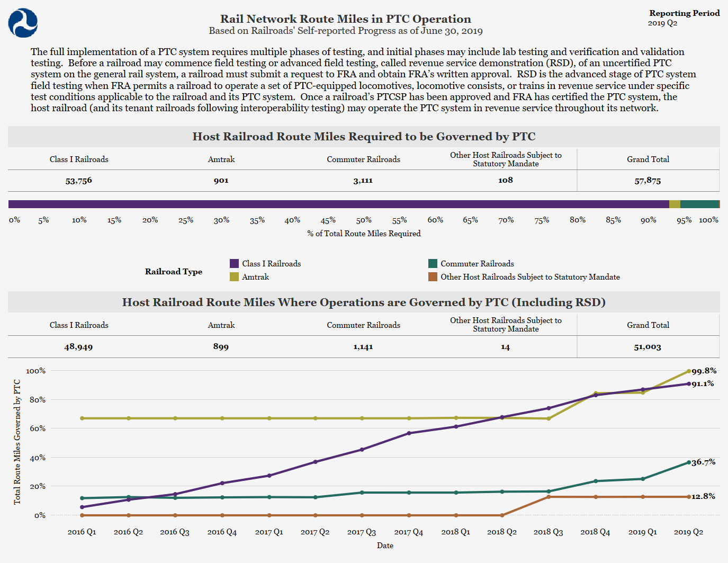Image resolution: width=728 pixels, height=563 pixels.
Task: Click the 2016 Q1 date axis label
Action: (x=82, y=532)
